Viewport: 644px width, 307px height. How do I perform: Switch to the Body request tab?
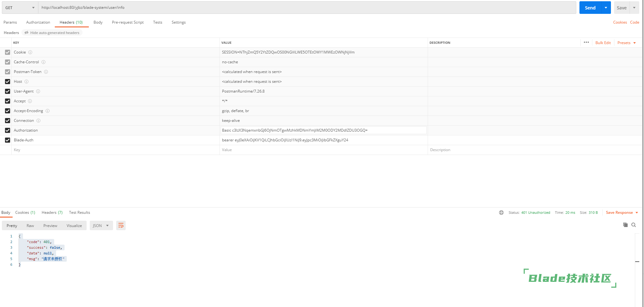pyautogui.click(x=98, y=22)
